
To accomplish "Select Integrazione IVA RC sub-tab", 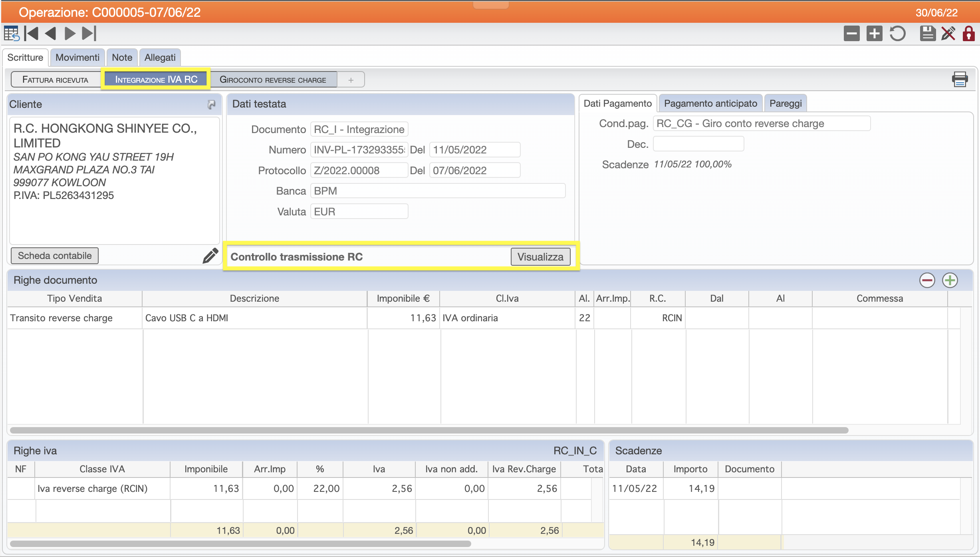I will [156, 80].
